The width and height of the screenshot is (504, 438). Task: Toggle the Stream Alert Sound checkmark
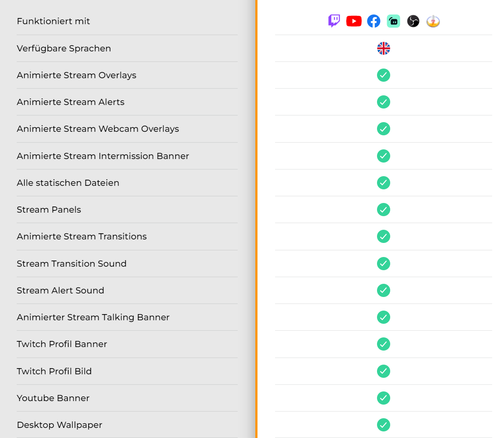(383, 290)
